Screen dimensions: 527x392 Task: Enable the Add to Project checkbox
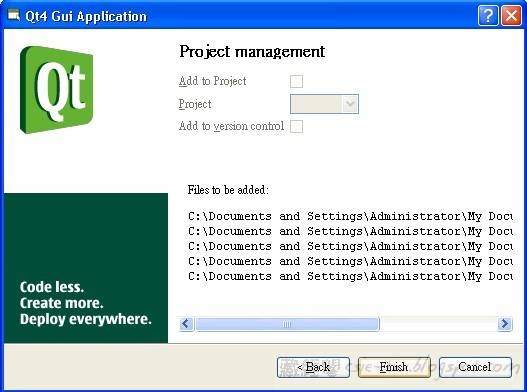296,81
